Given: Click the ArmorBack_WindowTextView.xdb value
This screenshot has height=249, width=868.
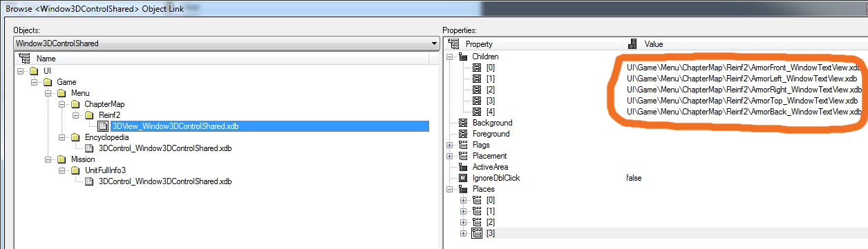Looking at the screenshot, I should click(744, 112).
